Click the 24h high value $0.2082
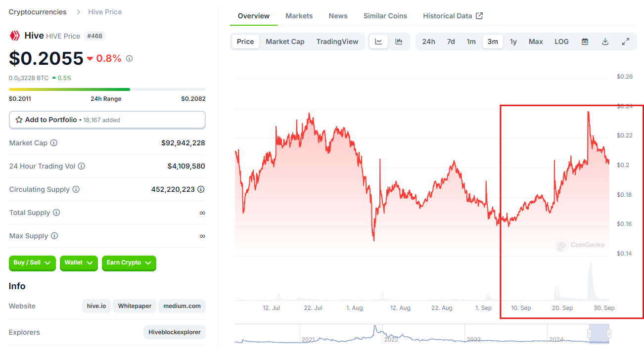Screen dimensions: 644x349 pyautogui.click(x=193, y=98)
